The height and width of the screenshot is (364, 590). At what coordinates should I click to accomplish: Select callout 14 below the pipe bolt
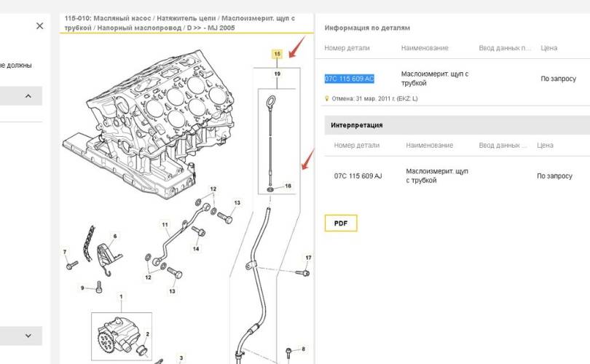[x=196, y=249]
